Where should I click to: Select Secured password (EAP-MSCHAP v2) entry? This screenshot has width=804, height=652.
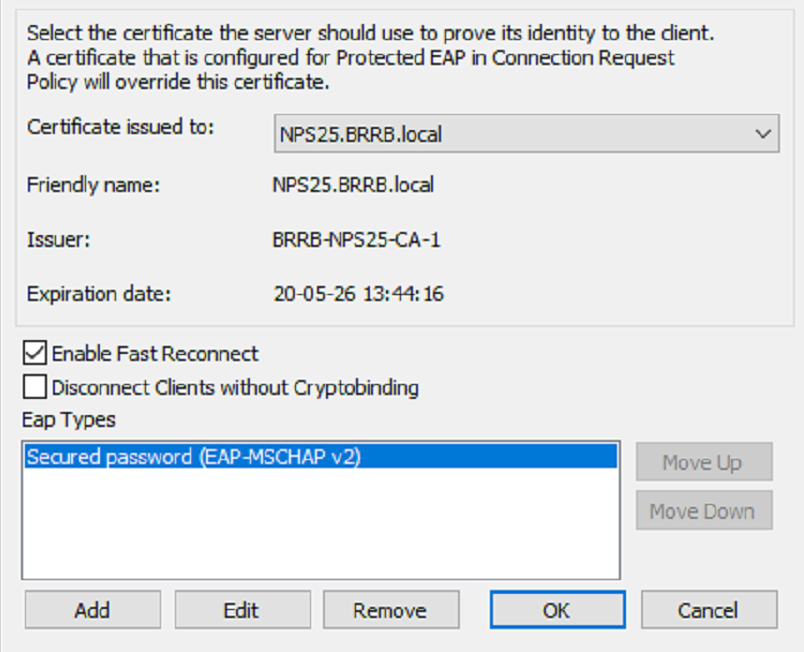[194, 457]
